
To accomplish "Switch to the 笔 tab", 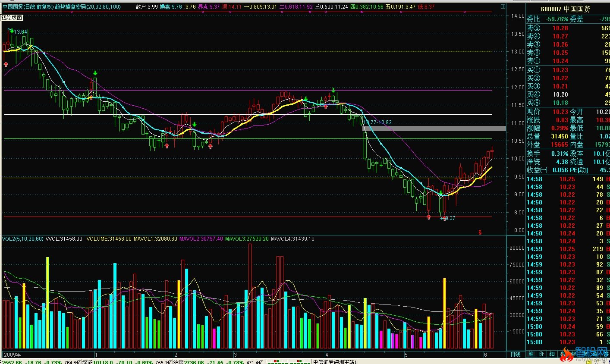I will tap(531, 354).
